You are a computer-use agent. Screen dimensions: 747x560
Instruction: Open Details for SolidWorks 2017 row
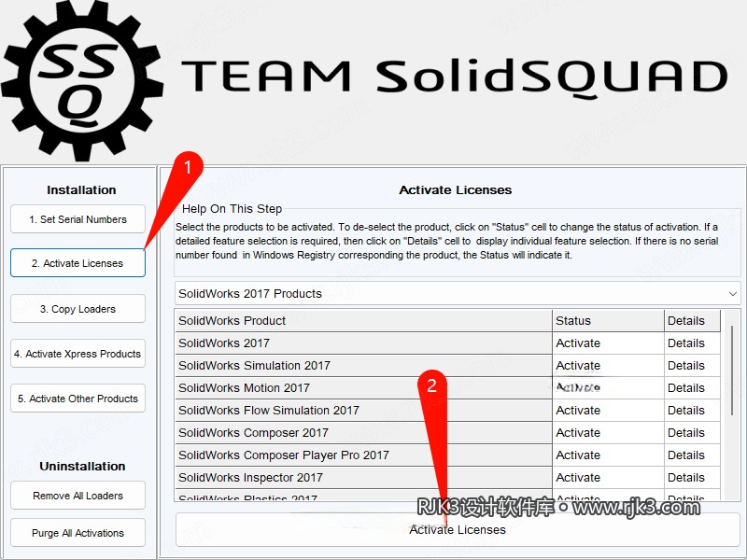[x=692, y=343]
